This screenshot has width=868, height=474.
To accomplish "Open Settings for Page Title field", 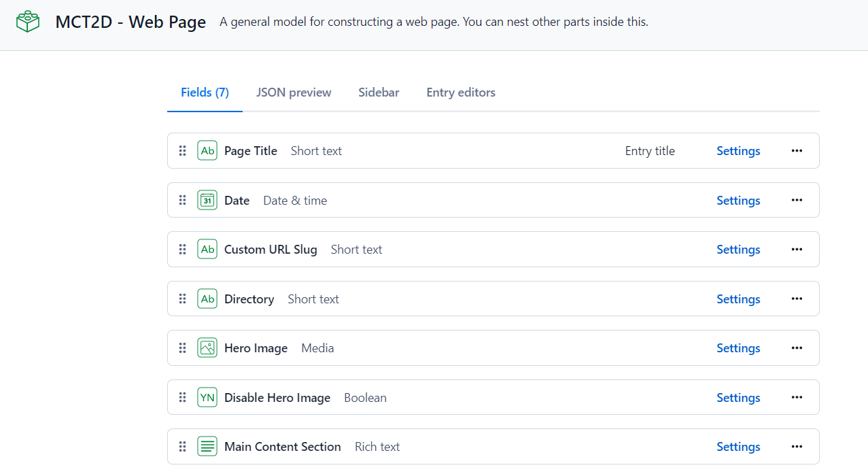I will pos(738,151).
